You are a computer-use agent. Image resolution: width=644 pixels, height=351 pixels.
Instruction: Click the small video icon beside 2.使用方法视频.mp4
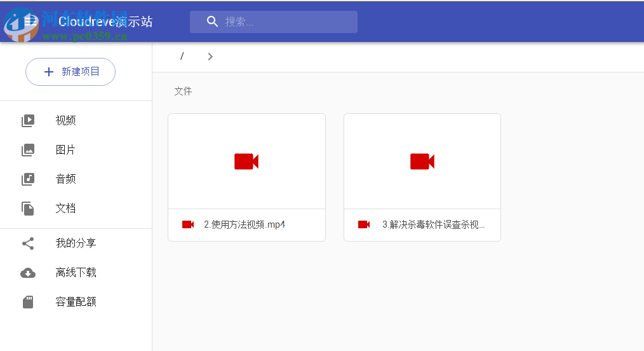click(x=188, y=224)
